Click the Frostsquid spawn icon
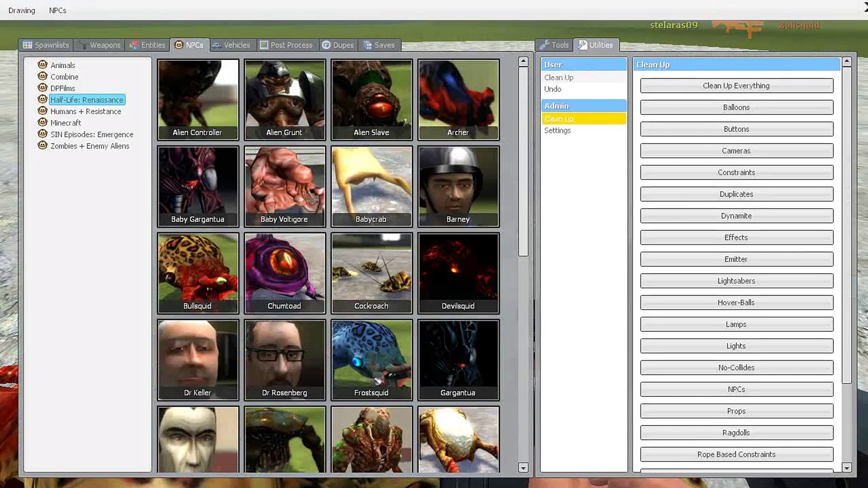Viewport: 868px width, 488px height. [371, 359]
